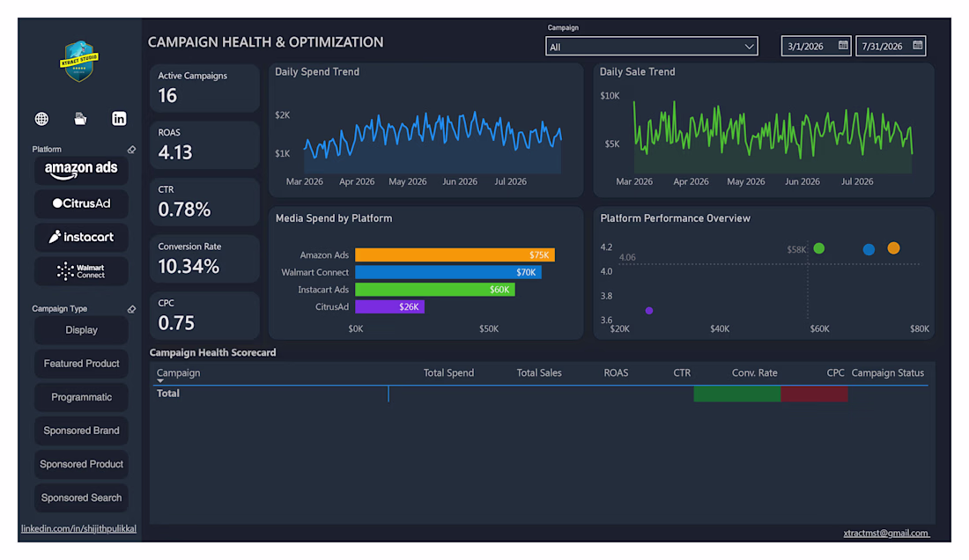Click xtractmst@gmail.com email link

click(885, 533)
